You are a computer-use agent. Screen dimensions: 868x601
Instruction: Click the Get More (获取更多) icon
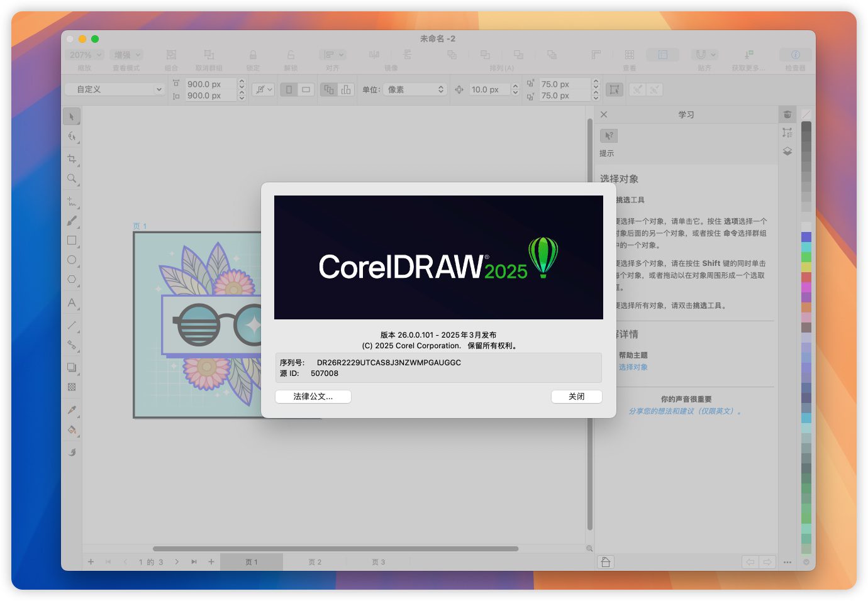(748, 55)
